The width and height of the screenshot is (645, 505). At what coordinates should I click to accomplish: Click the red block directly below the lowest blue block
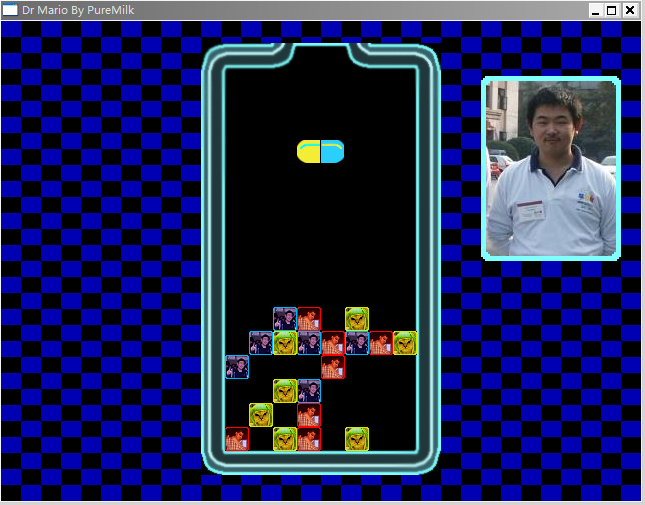pyautogui.click(x=309, y=415)
